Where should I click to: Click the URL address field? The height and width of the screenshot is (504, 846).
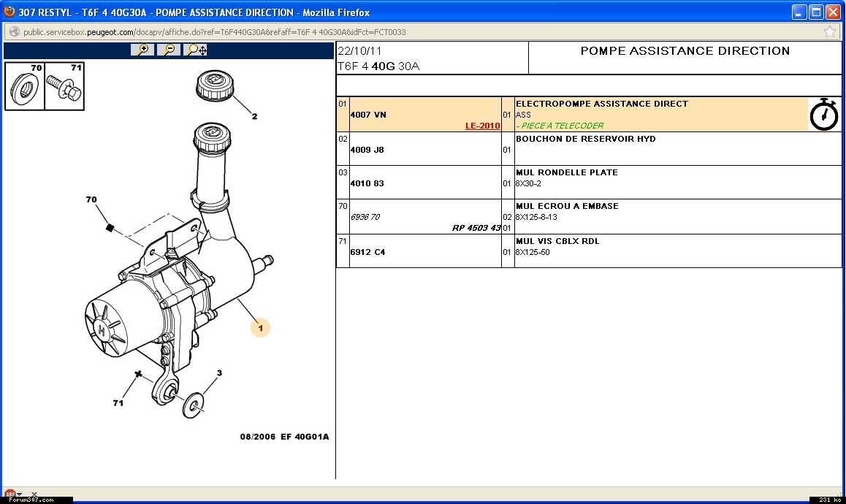pos(365,32)
